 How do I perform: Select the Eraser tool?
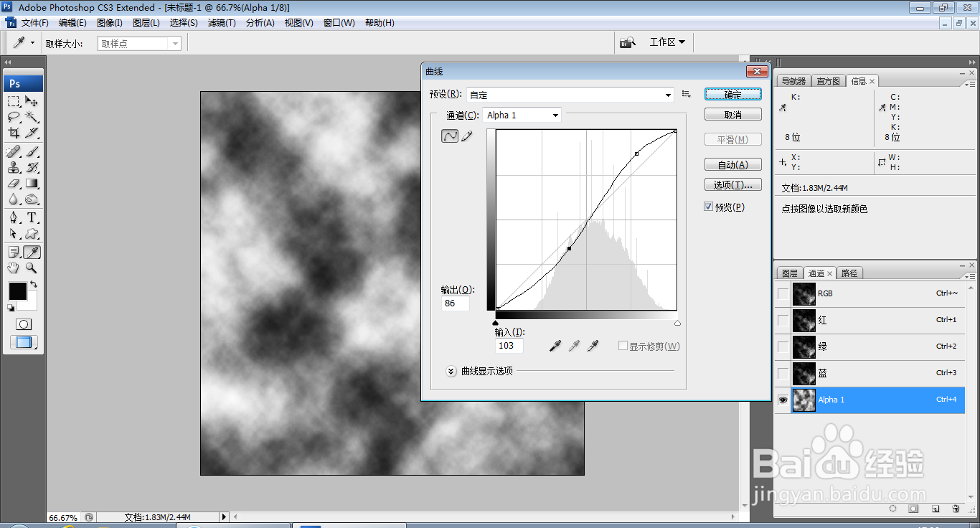(x=14, y=184)
